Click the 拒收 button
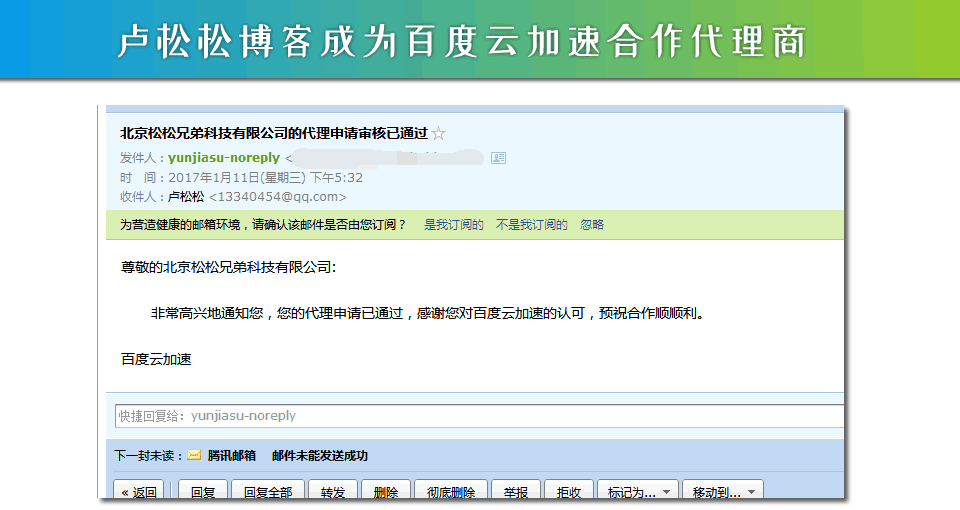Screen dimensions: 960x510 pyautogui.click(x=569, y=490)
